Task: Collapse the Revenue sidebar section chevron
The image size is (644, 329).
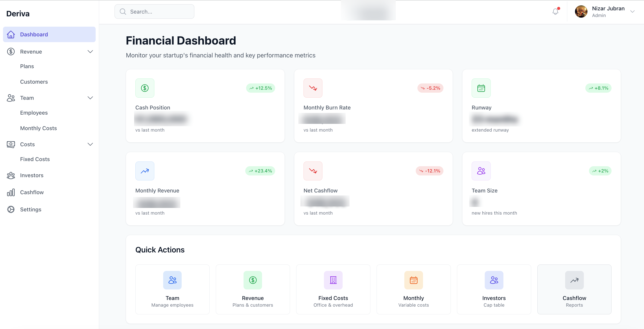Action: [x=90, y=51]
